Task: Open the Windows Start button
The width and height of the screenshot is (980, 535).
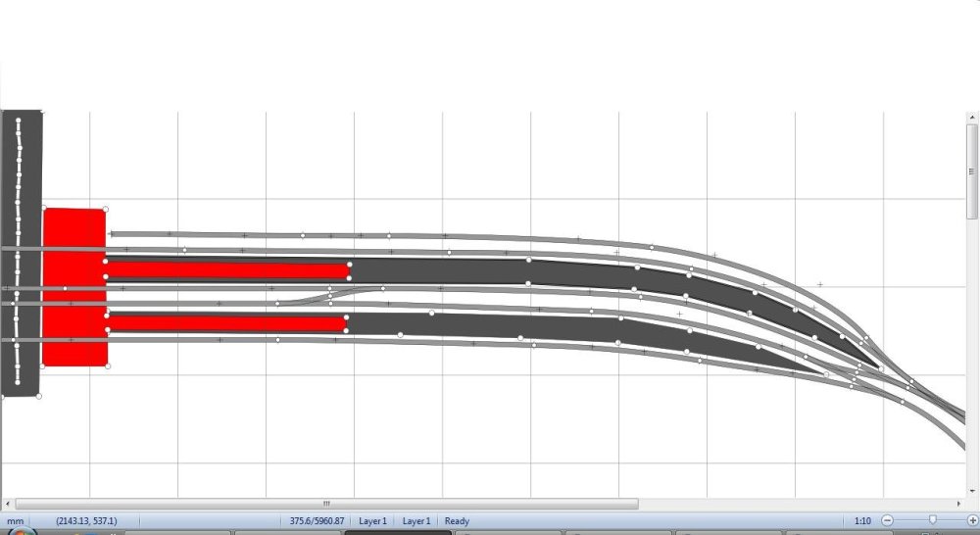Action: point(18,532)
